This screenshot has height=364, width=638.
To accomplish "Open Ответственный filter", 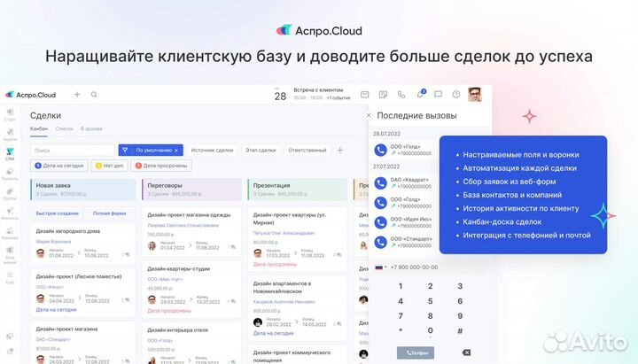I will tap(307, 150).
